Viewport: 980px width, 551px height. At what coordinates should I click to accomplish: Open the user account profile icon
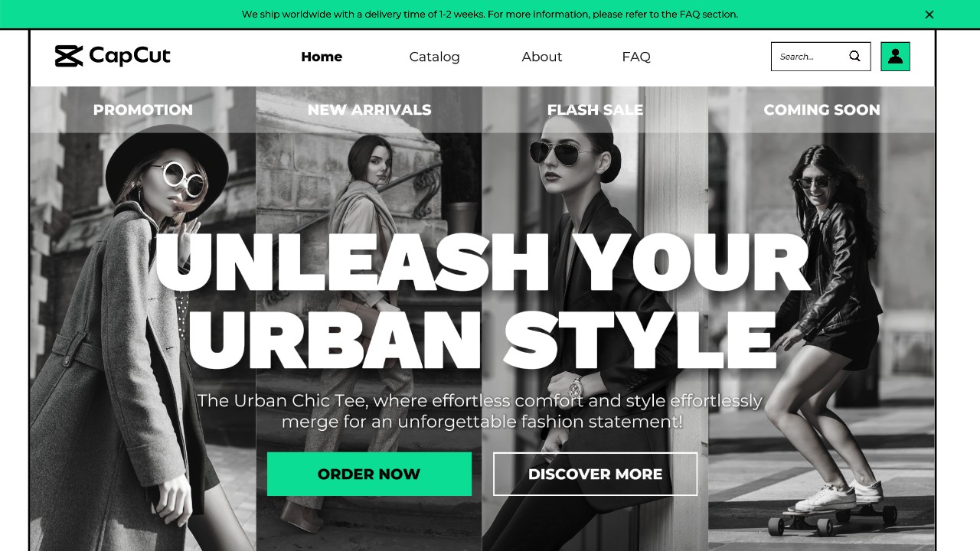click(895, 57)
